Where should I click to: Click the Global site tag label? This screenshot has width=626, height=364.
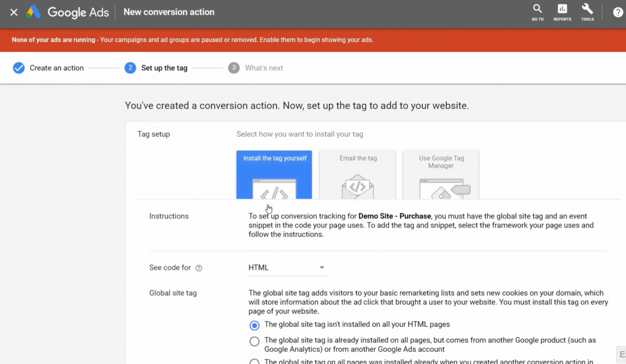coord(173,293)
